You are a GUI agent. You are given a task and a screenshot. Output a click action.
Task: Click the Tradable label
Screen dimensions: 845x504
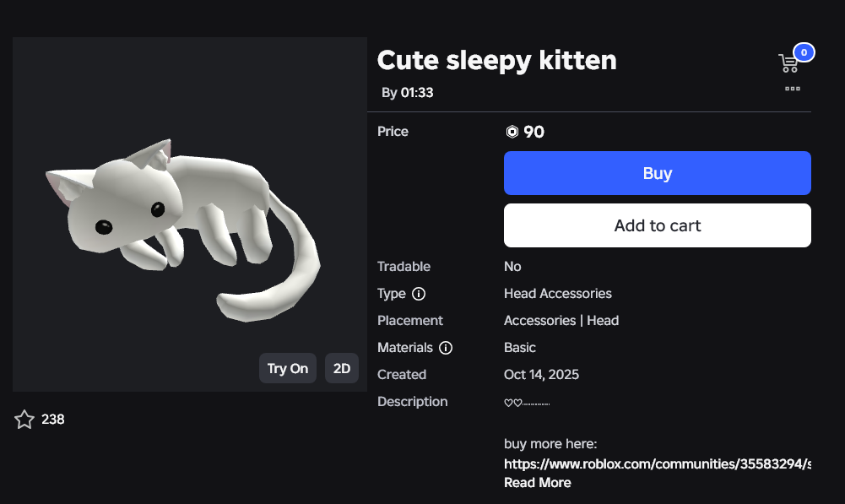click(x=404, y=267)
